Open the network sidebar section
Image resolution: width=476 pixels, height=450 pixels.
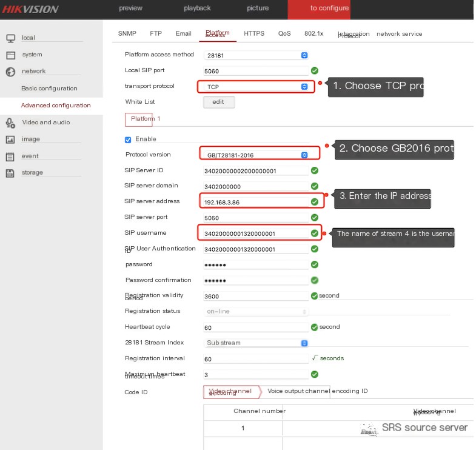(x=34, y=71)
